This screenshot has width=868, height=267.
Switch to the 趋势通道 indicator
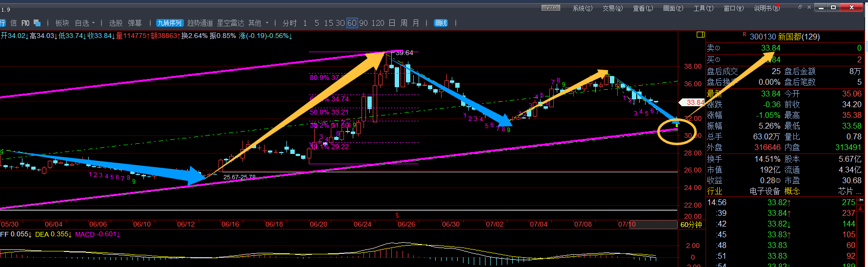[200, 23]
